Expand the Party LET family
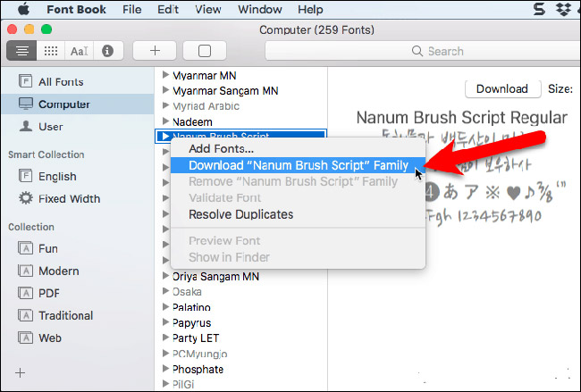This screenshot has height=392, width=581. tap(165, 338)
